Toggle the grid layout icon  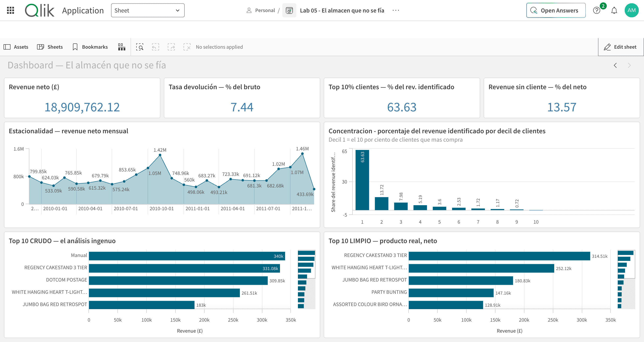(x=122, y=47)
